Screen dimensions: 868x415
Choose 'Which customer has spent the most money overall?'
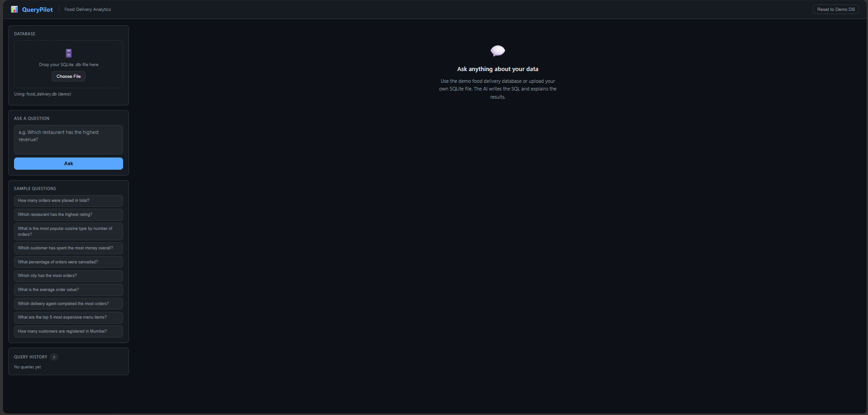[x=68, y=248]
